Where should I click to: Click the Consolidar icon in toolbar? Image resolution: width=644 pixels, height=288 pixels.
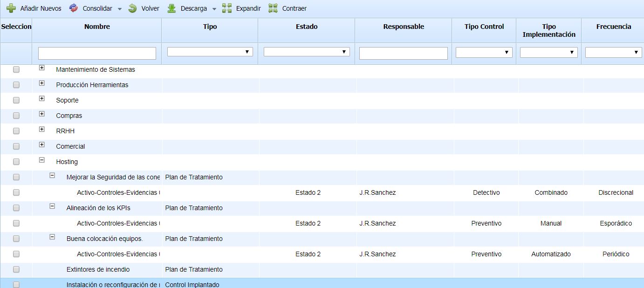[74, 8]
